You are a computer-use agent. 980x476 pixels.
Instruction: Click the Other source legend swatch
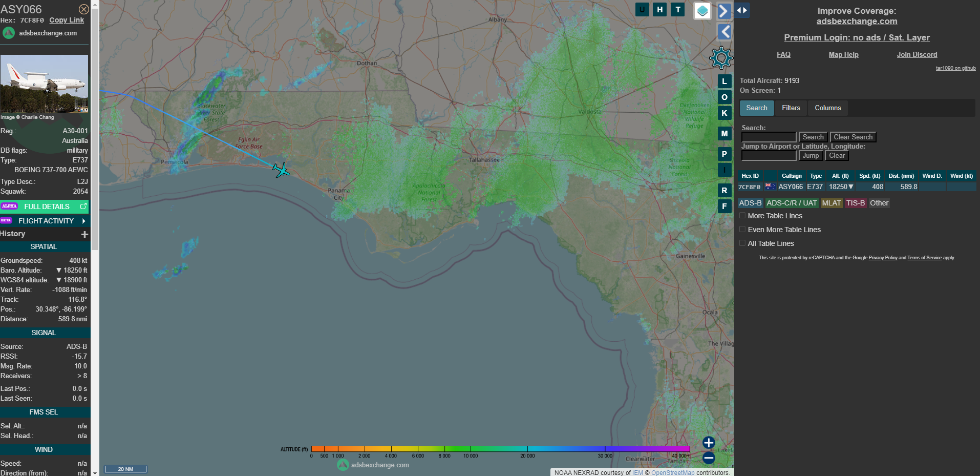[879, 203]
